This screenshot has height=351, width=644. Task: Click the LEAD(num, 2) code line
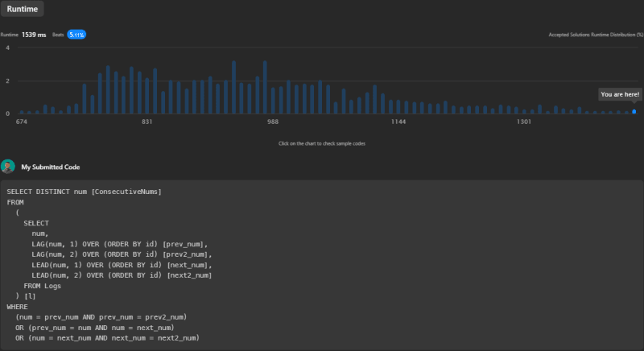click(x=122, y=275)
